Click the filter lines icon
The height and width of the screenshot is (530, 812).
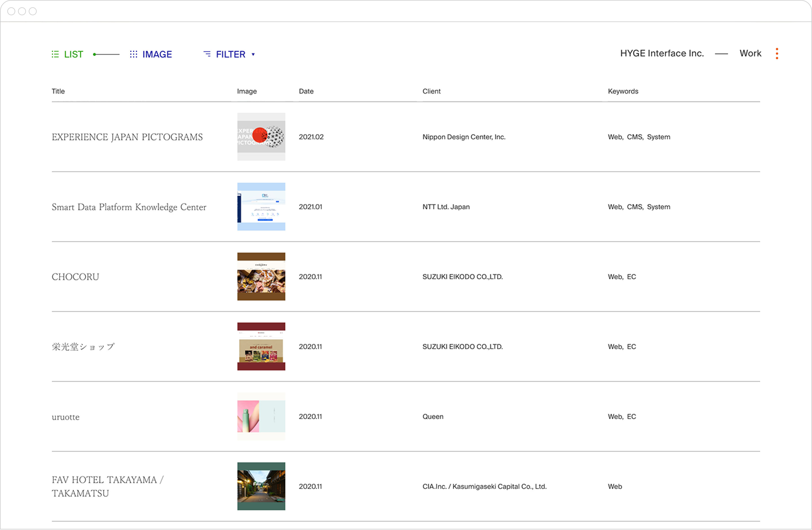207,54
